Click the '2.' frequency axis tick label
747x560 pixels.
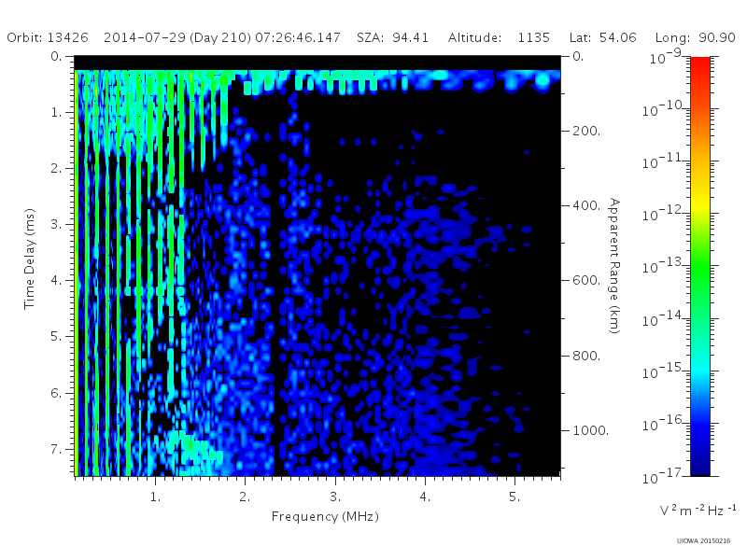pos(245,497)
